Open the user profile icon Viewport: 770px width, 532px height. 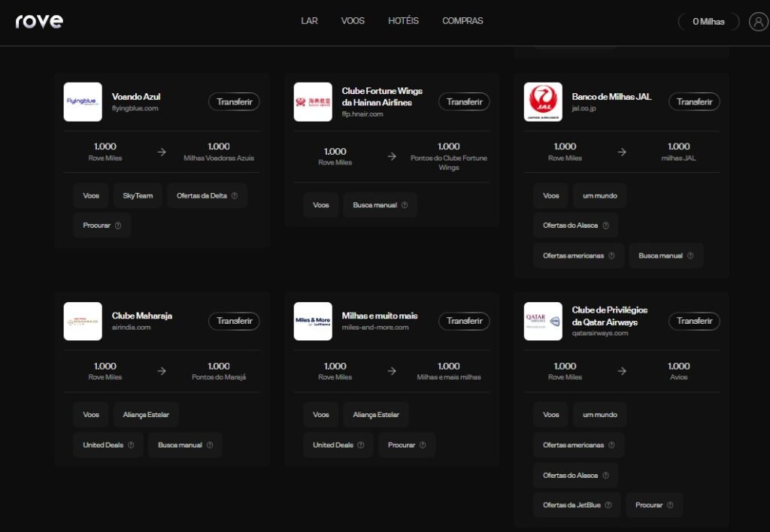pos(758,22)
